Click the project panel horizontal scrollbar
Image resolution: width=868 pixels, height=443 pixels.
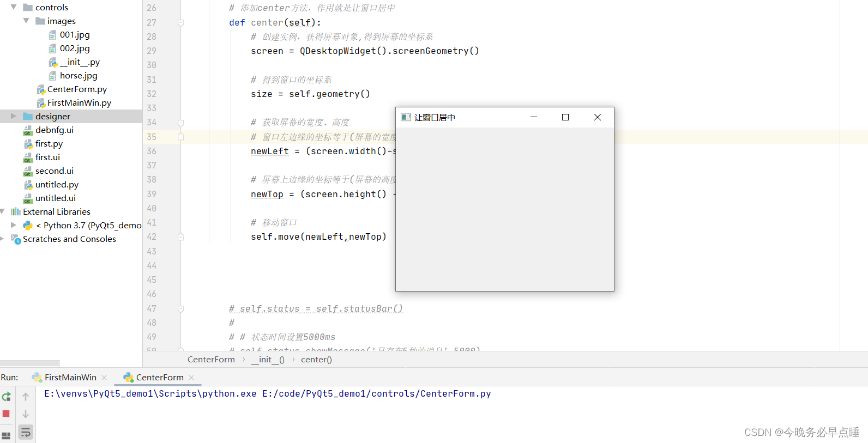29,363
